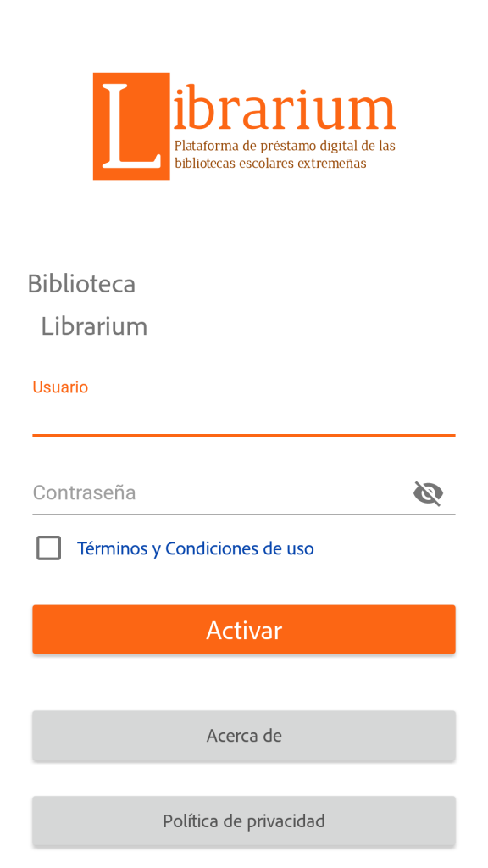Open the Librarium library selector

click(94, 326)
